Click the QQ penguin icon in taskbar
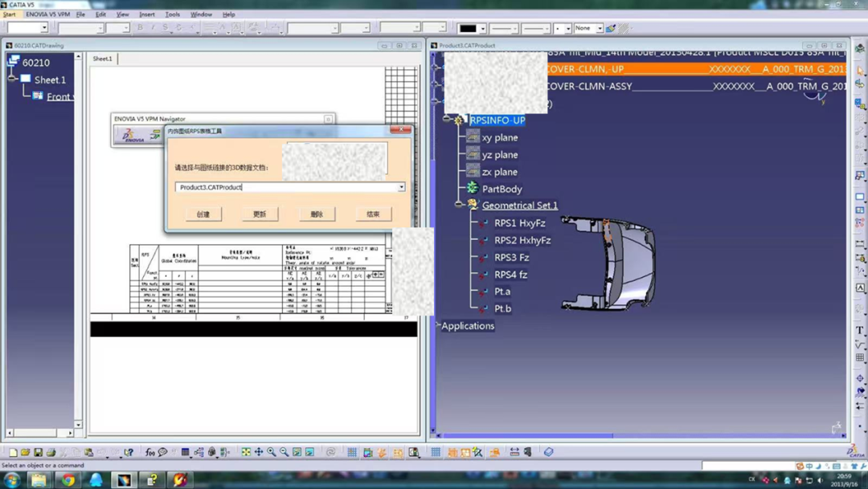 [x=96, y=479]
